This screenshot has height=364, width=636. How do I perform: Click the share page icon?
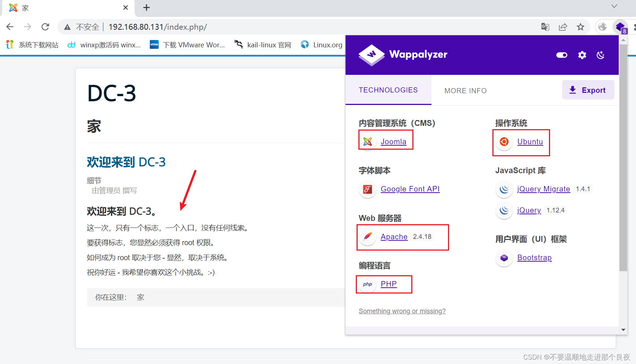pos(563,27)
